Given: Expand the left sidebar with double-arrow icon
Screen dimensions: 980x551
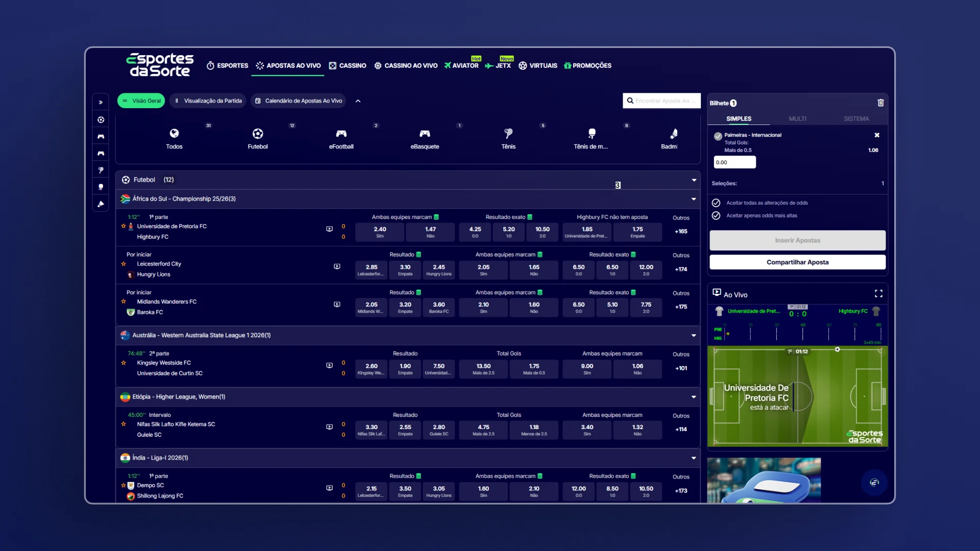Looking at the screenshot, I should click(x=101, y=102).
